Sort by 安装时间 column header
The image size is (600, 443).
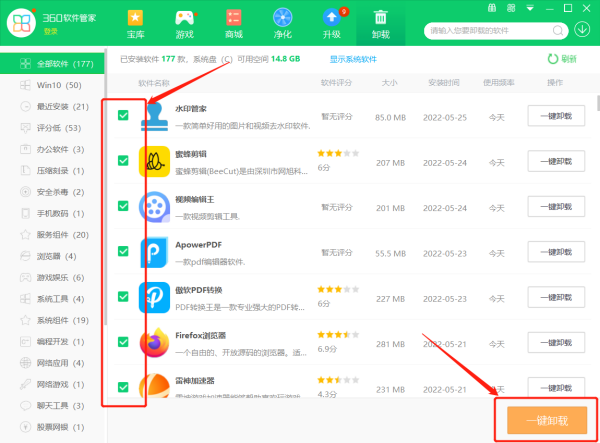pos(444,83)
